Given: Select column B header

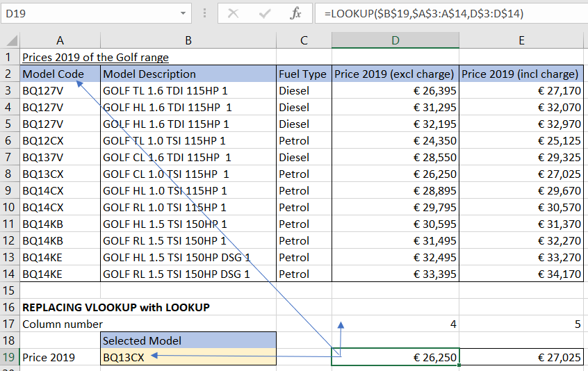Looking at the screenshot, I should 188,40.
